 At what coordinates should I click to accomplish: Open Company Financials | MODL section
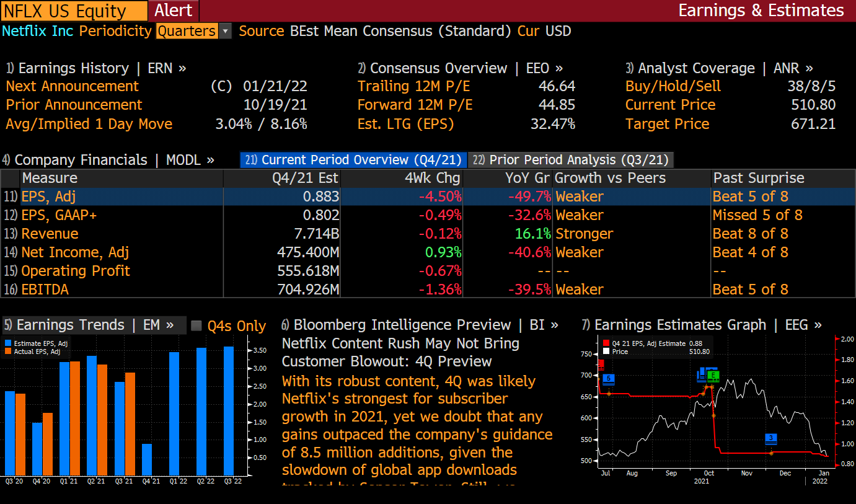pos(108,160)
